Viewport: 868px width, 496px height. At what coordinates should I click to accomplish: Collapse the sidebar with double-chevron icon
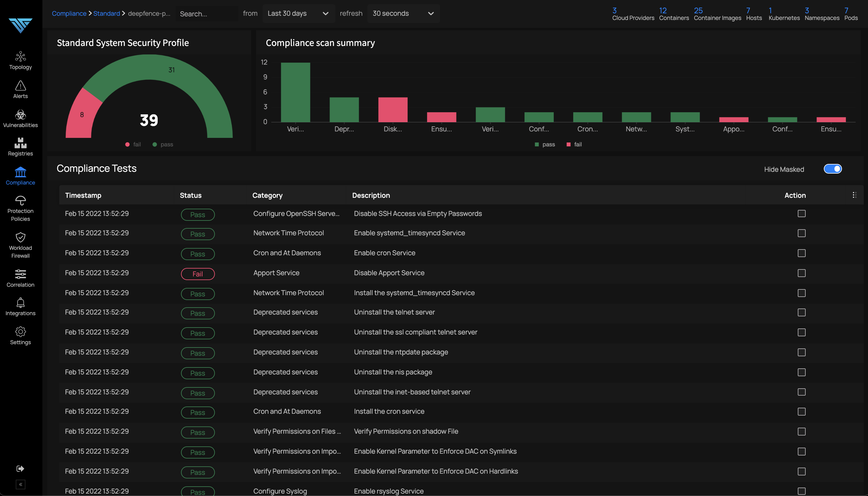point(21,485)
